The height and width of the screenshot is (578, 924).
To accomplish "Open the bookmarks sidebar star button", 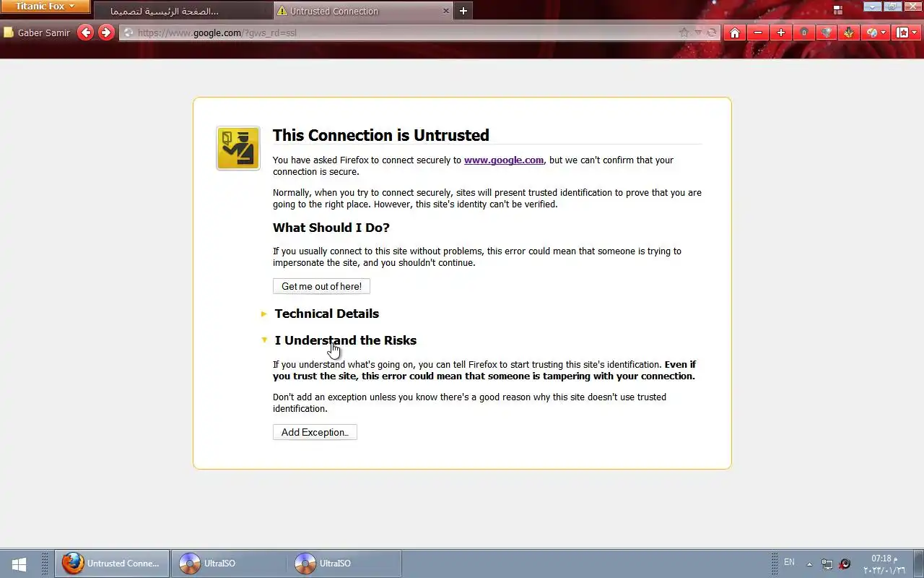I will [902, 33].
